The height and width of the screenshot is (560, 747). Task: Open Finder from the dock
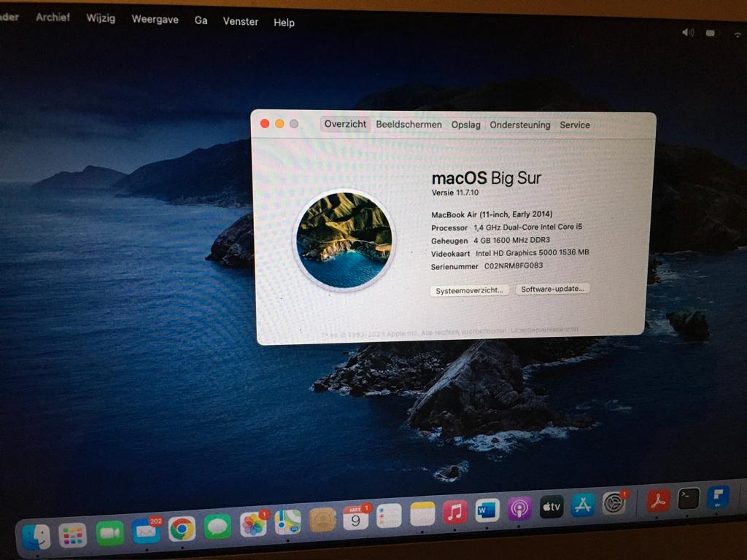pos(36,537)
